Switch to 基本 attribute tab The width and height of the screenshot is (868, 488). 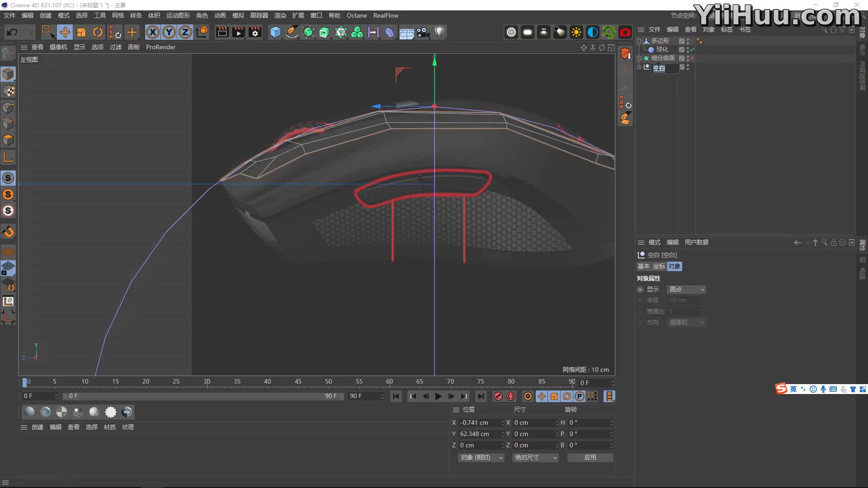(643, 266)
